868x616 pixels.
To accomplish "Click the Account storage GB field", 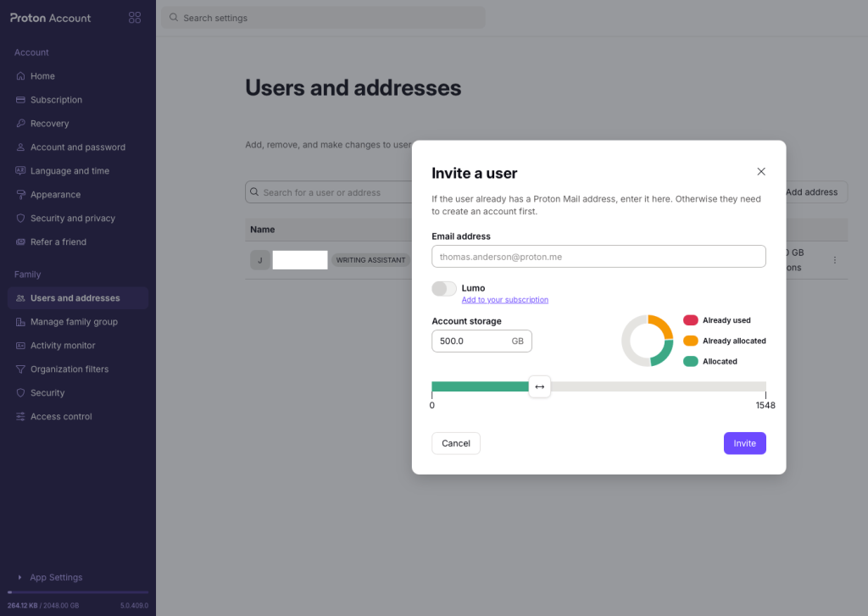I will coord(481,341).
